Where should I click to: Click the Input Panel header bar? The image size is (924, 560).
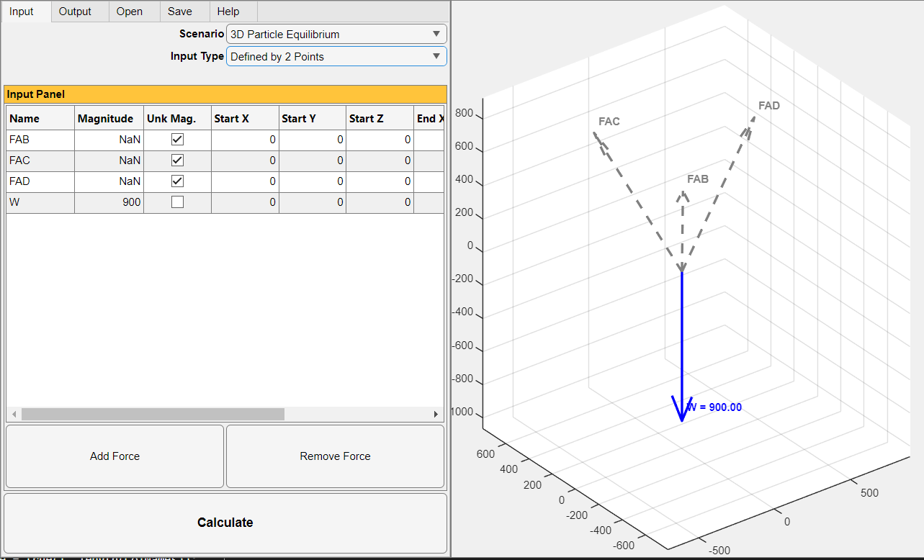225,94
